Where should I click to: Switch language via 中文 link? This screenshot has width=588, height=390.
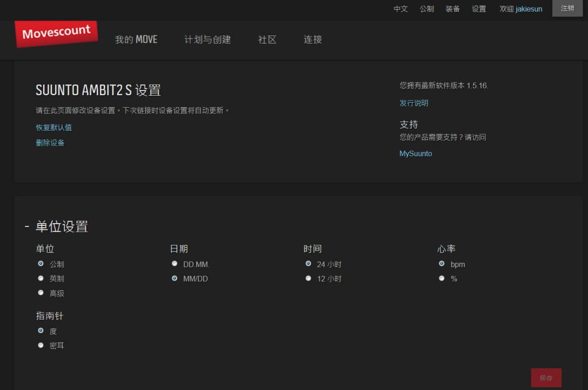401,9
